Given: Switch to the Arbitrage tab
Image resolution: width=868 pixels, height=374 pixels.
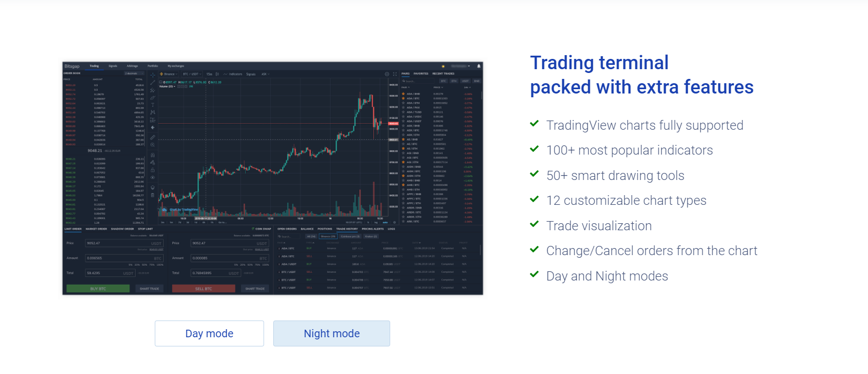Looking at the screenshot, I should pyautogui.click(x=131, y=66).
